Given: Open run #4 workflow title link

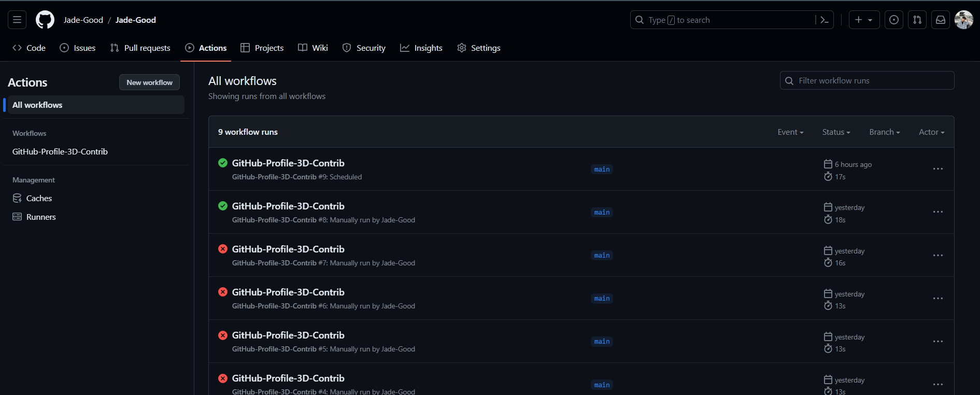Looking at the screenshot, I should [288, 378].
